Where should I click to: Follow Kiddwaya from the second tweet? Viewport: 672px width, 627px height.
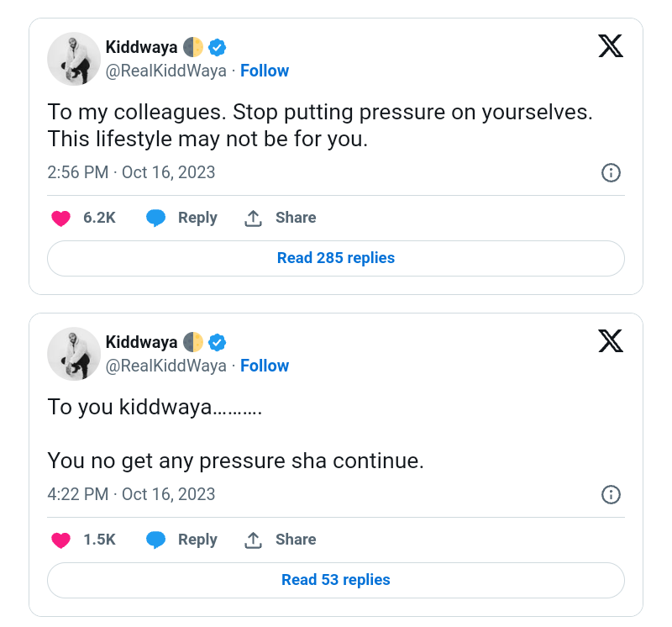(265, 366)
